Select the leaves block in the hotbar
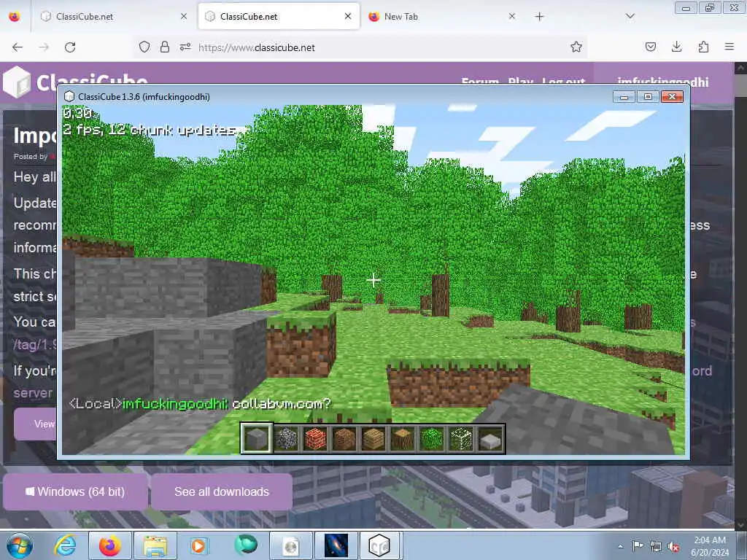This screenshot has width=747, height=560. (x=432, y=438)
